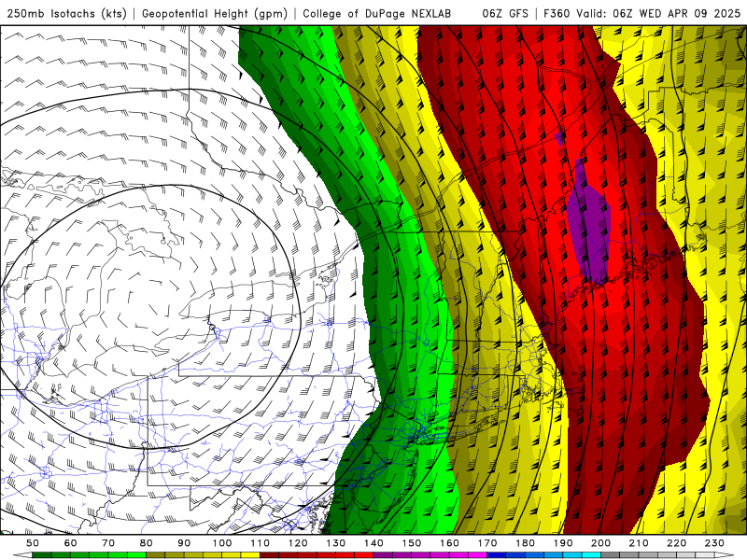
Task: Click the 180 value on the color scale
Action: tap(525, 543)
